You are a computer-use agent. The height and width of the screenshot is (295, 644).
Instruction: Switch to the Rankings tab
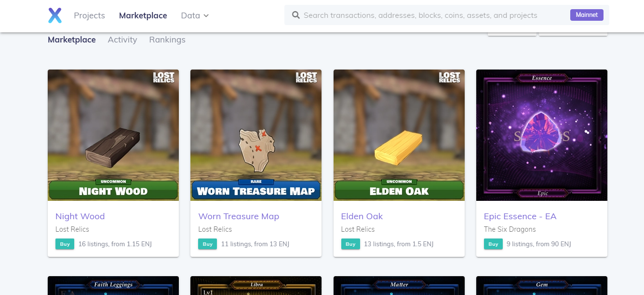167,40
